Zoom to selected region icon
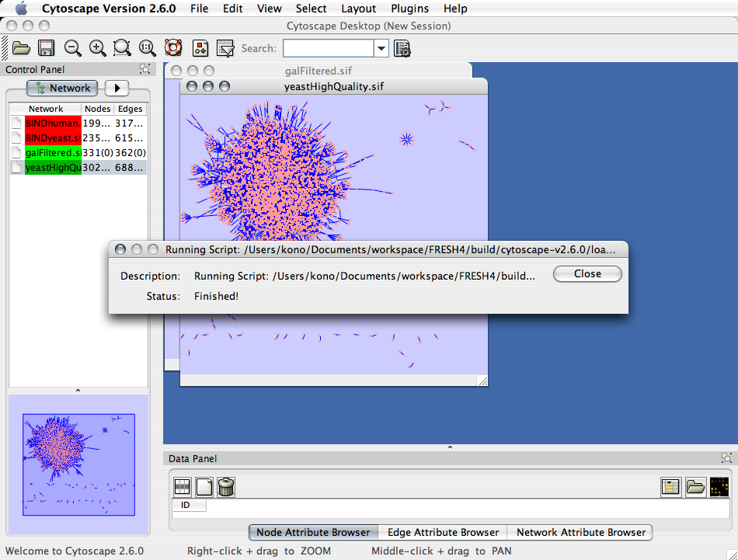Viewport: 738px width, 560px height. 123,48
